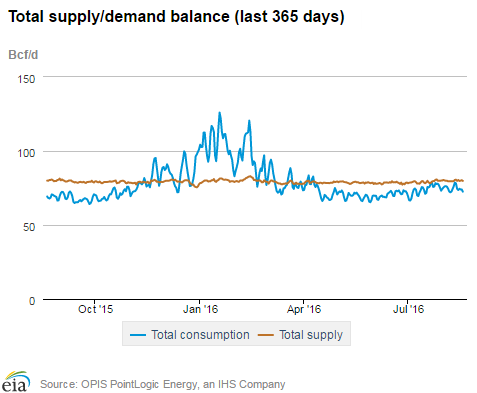The image size is (477, 393).
Task: Click the blue Total consumption legend line swatch
Action: (138, 335)
